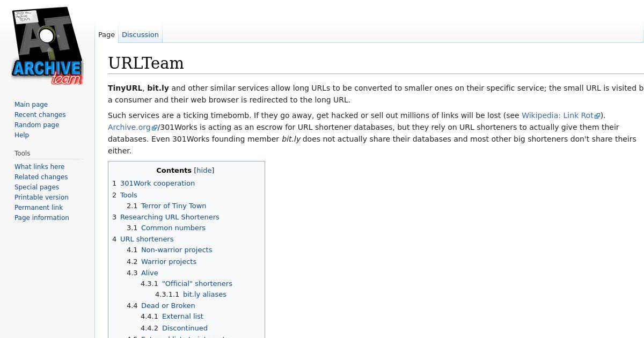The width and height of the screenshot is (644, 338).
Task: Open a Random page
Action: pos(36,125)
